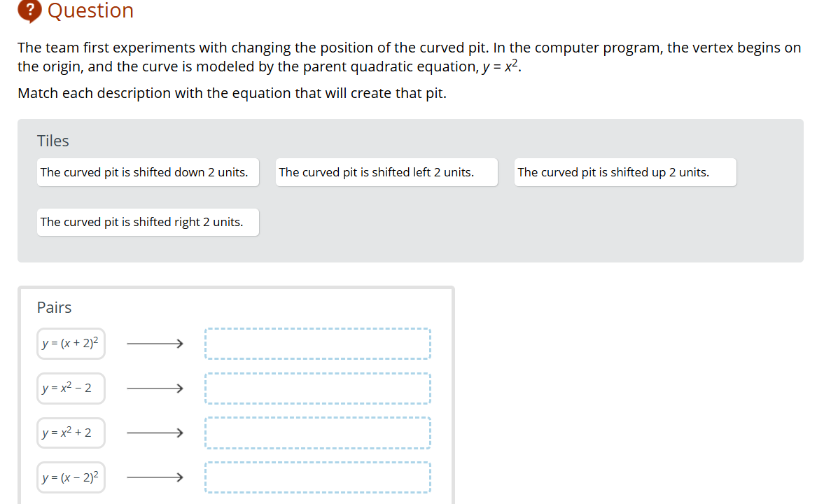Image resolution: width=824 pixels, height=504 pixels.
Task: Choose the 'shifted right 2 units' tile
Action: tap(148, 222)
